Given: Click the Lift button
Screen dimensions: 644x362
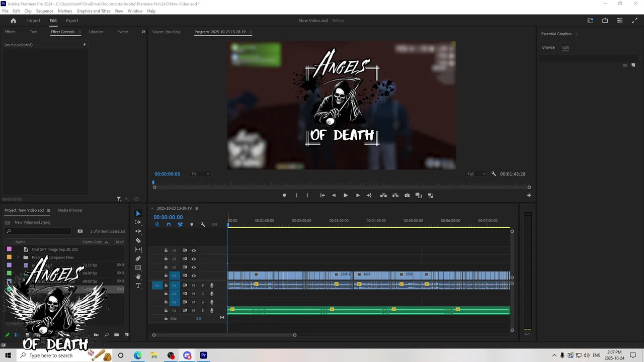Looking at the screenshot, I should [383, 195].
